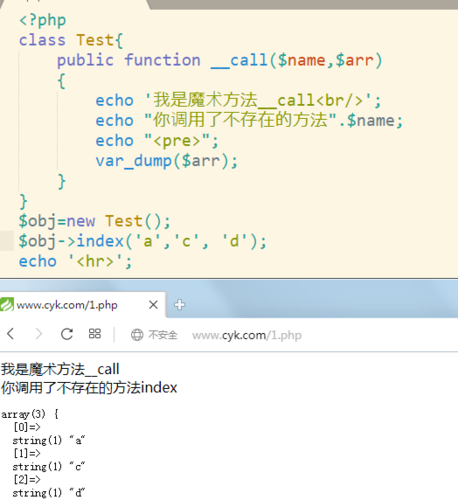Screen dimensions: 458x500
Task: Reload the page with the refresh icon
Action: [67, 334]
